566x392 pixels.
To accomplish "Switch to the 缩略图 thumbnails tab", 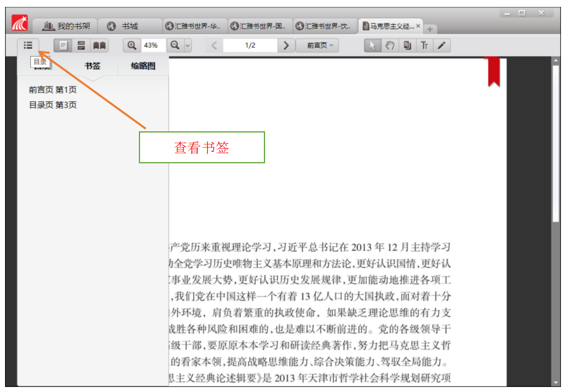I will (x=143, y=66).
